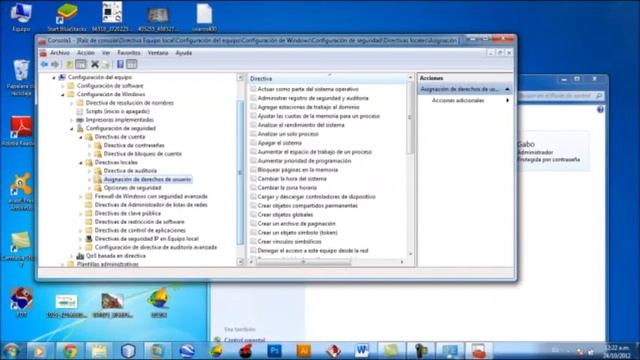The height and width of the screenshot is (360, 640).
Task: Collapse Asignación de derechos actions section arrow
Action: pyautogui.click(x=507, y=89)
